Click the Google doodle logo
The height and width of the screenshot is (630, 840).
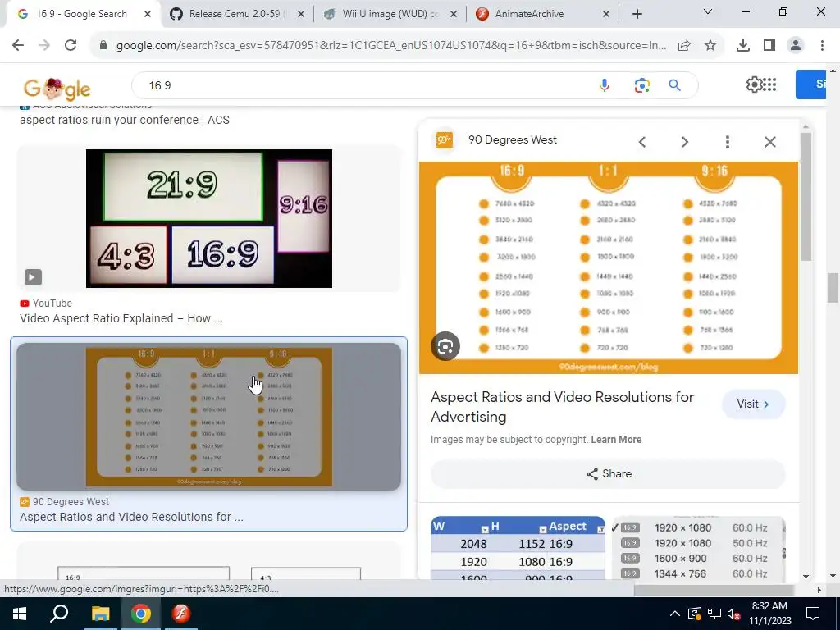(x=57, y=89)
